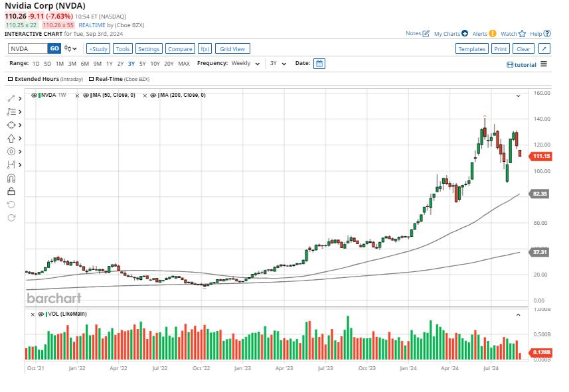Screen dimensions: 569x392
Task: Open the tutorial link
Action: click(521, 64)
